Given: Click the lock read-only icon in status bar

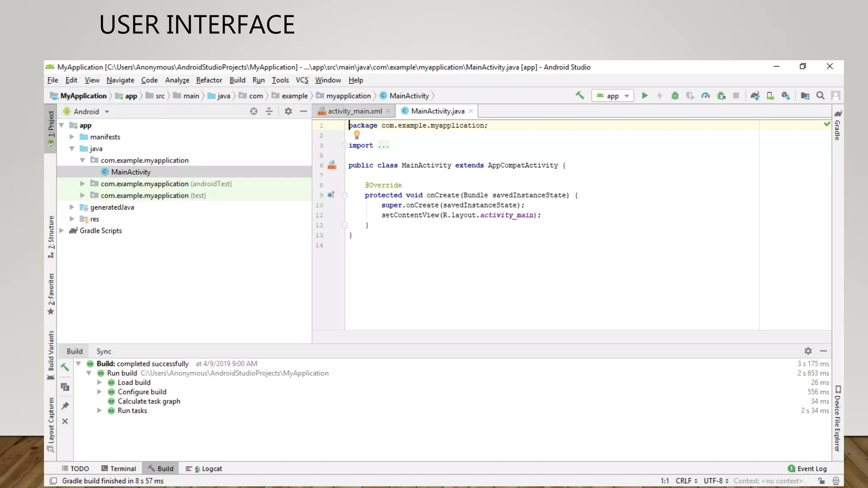Looking at the screenshot, I should [x=821, y=481].
